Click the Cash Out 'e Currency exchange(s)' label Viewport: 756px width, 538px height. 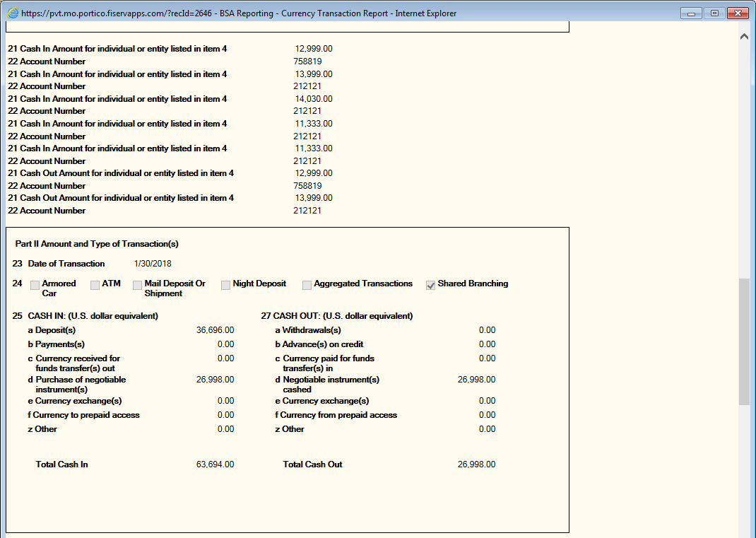pyautogui.click(x=322, y=401)
